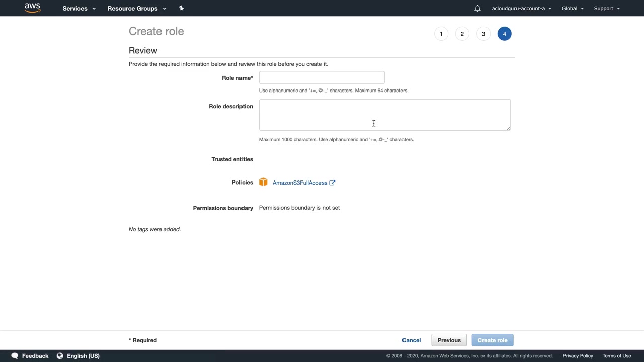
Task: Open the Services dropdown menu
Action: tap(79, 8)
